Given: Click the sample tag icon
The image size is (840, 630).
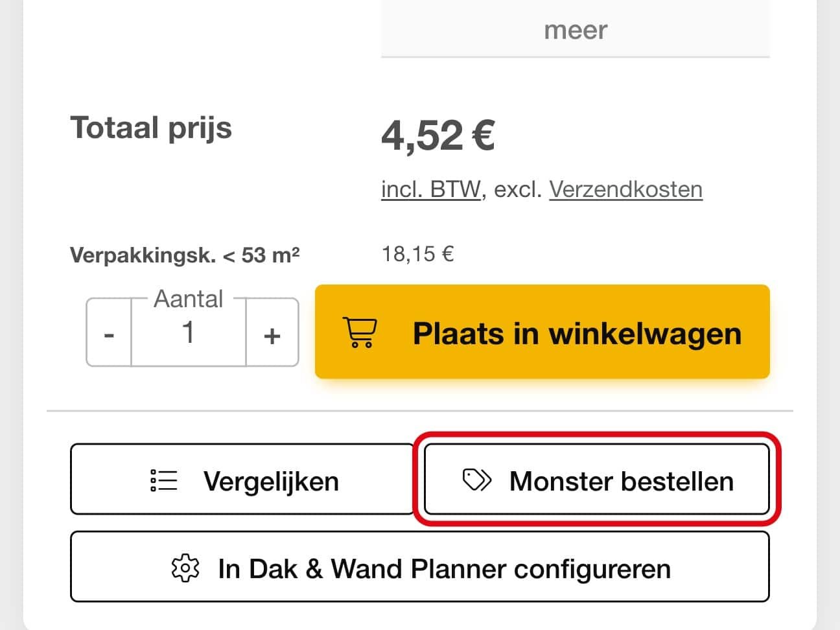Looking at the screenshot, I should (x=477, y=480).
